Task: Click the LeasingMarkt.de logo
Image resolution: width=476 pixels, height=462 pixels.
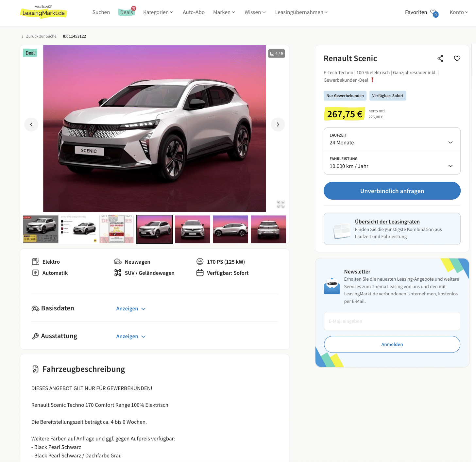Action: pos(43,12)
